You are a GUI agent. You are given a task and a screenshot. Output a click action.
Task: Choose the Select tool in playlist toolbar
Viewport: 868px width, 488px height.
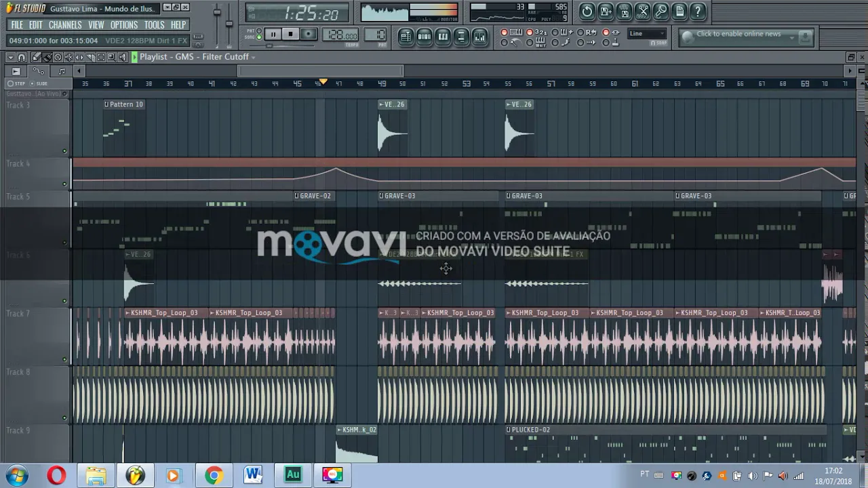tap(101, 57)
